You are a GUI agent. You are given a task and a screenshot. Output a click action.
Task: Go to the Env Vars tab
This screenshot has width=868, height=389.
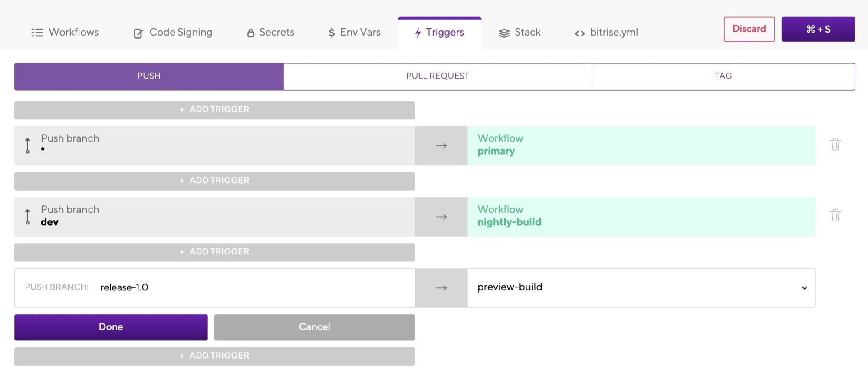[x=354, y=33]
